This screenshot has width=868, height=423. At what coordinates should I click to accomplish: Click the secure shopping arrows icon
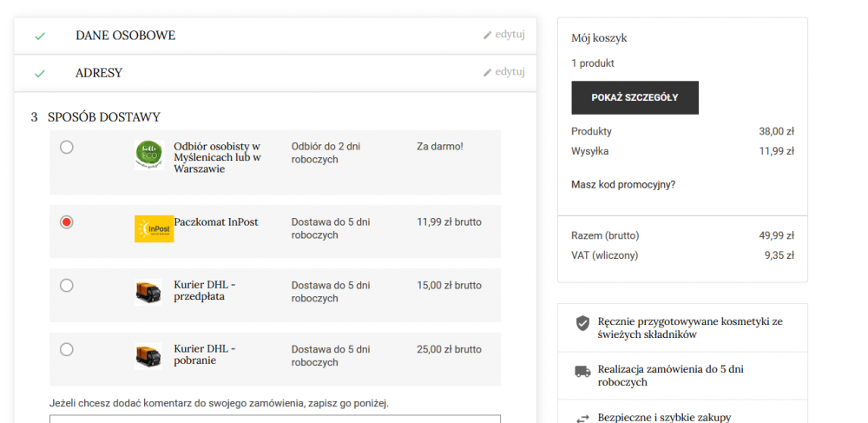click(583, 417)
